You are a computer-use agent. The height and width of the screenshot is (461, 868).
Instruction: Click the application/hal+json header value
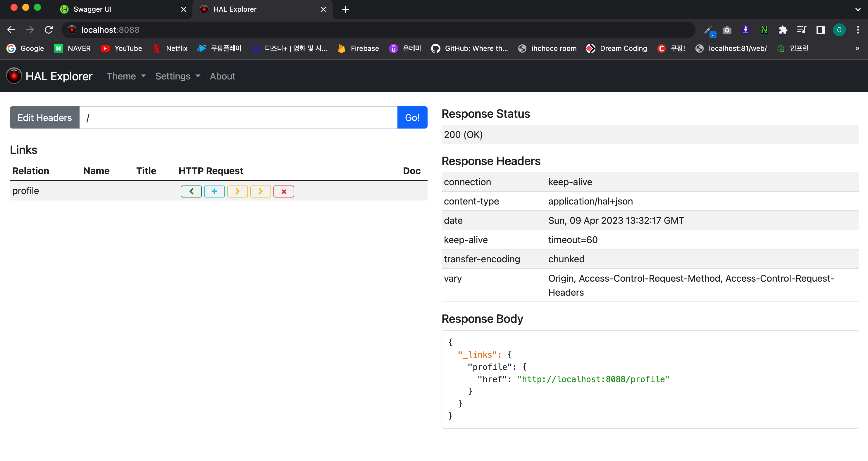590,201
